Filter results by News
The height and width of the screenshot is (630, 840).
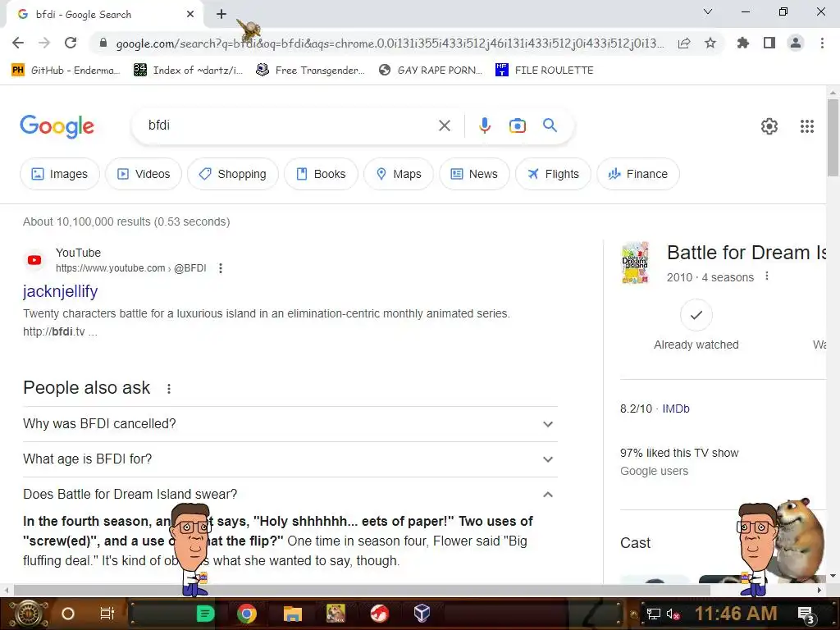(x=474, y=174)
